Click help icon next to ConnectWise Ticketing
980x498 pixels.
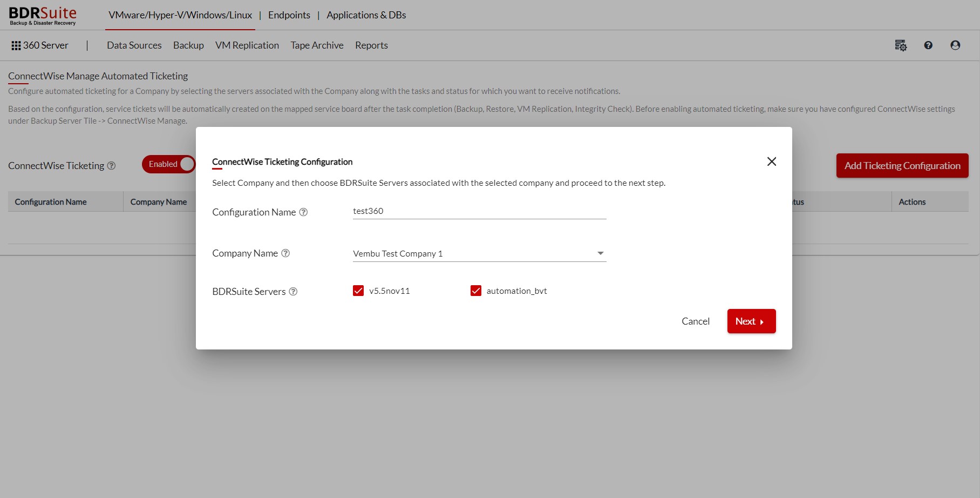pos(111,166)
